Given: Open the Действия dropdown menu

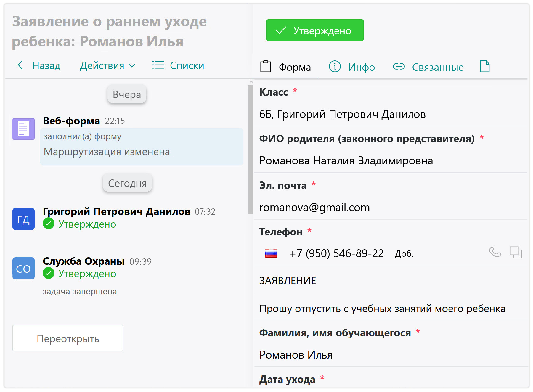Looking at the screenshot, I should pyautogui.click(x=107, y=65).
